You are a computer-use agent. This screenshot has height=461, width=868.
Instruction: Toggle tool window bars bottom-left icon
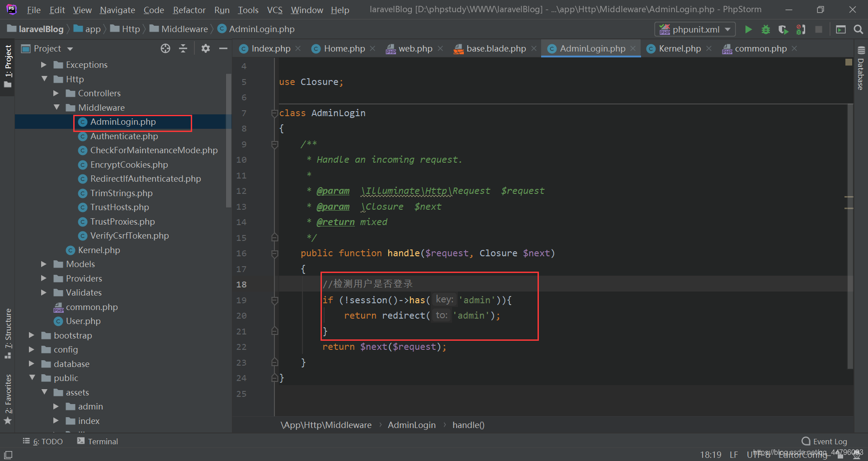tap(8, 455)
